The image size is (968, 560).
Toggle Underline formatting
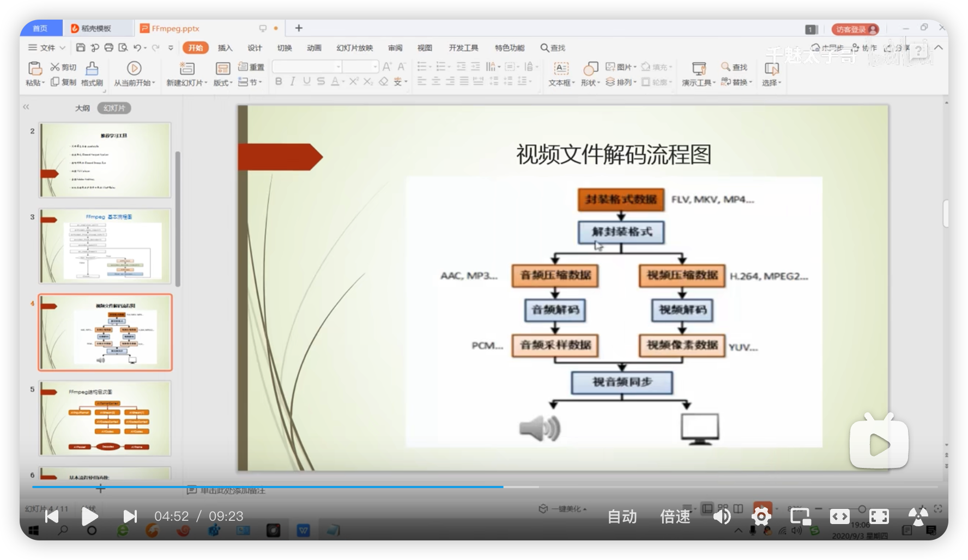tap(307, 81)
